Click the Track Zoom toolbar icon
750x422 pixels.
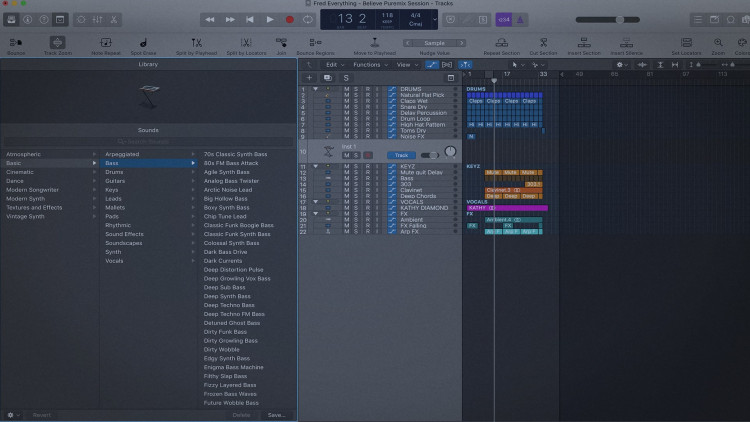tap(57, 45)
